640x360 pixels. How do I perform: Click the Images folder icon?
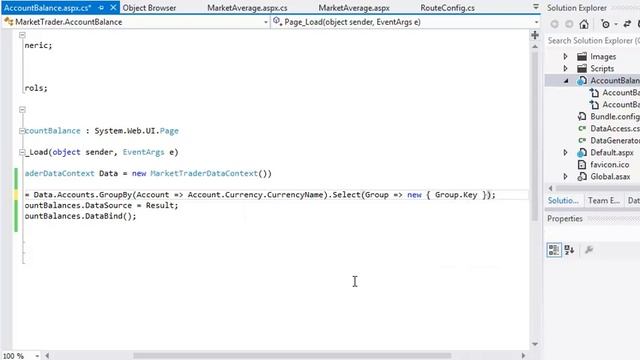click(582, 56)
